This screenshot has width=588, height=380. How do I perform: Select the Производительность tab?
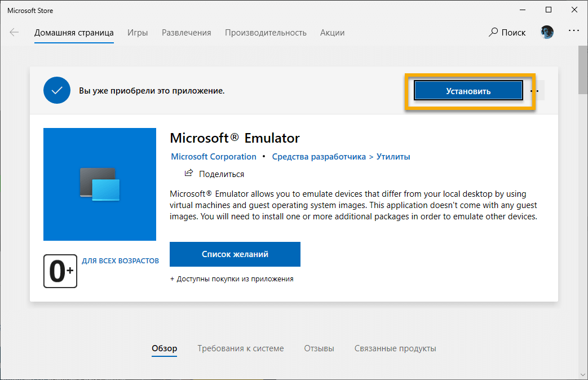(266, 32)
